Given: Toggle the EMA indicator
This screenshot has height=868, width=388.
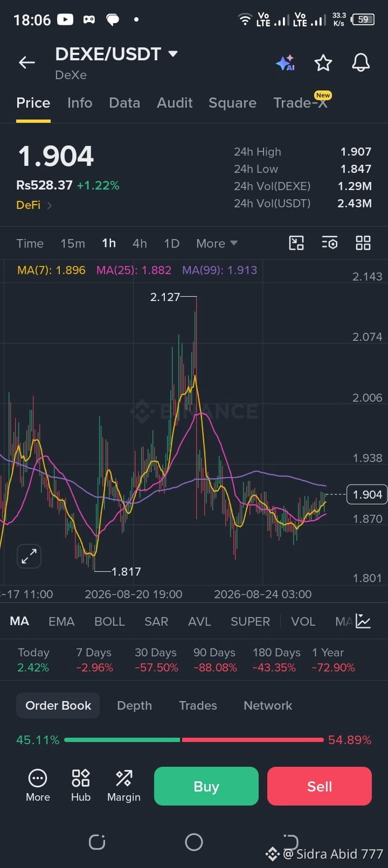Looking at the screenshot, I should point(61,621).
